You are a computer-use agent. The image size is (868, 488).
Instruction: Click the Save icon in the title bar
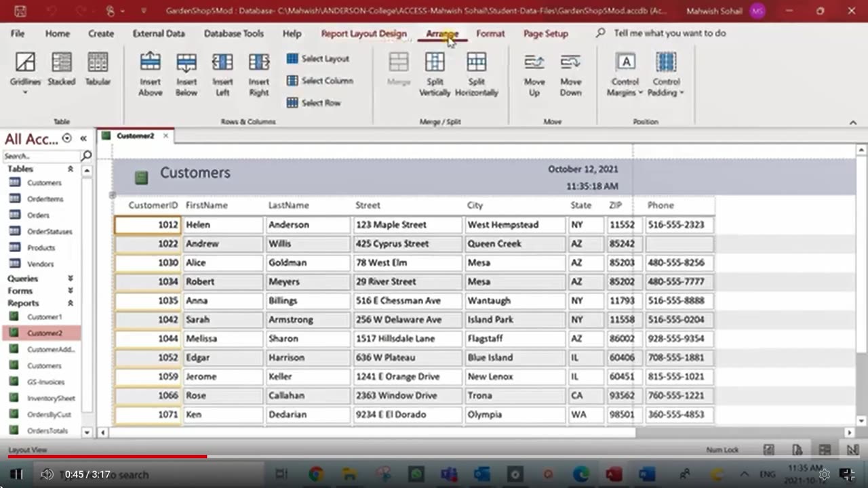pyautogui.click(x=20, y=11)
